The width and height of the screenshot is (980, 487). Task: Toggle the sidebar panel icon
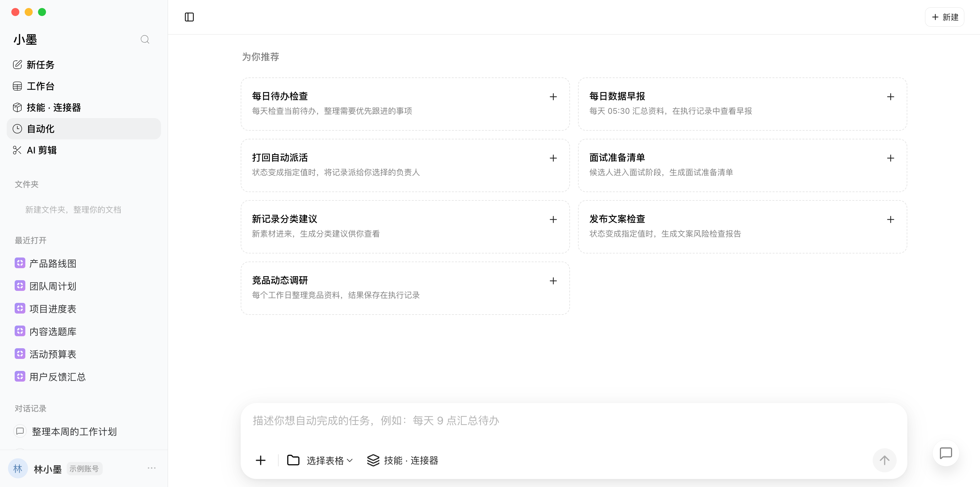(189, 17)
